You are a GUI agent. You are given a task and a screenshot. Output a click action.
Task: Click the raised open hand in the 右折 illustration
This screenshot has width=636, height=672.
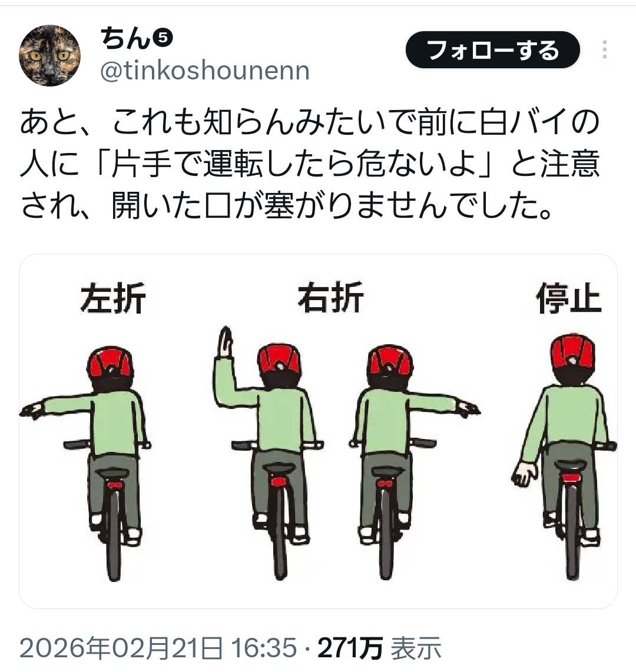click(x=225, y=341)
